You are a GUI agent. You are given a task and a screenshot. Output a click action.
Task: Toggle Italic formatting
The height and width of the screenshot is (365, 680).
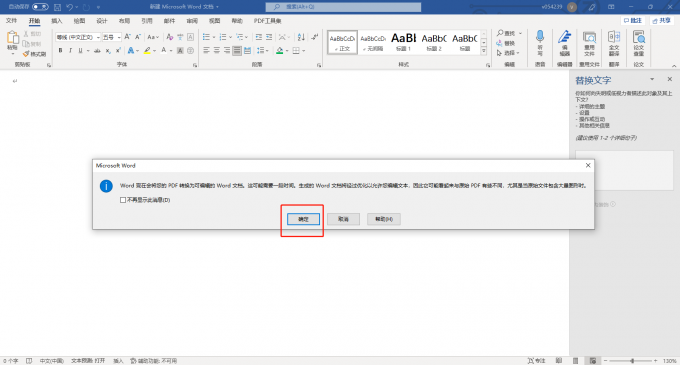70,51
